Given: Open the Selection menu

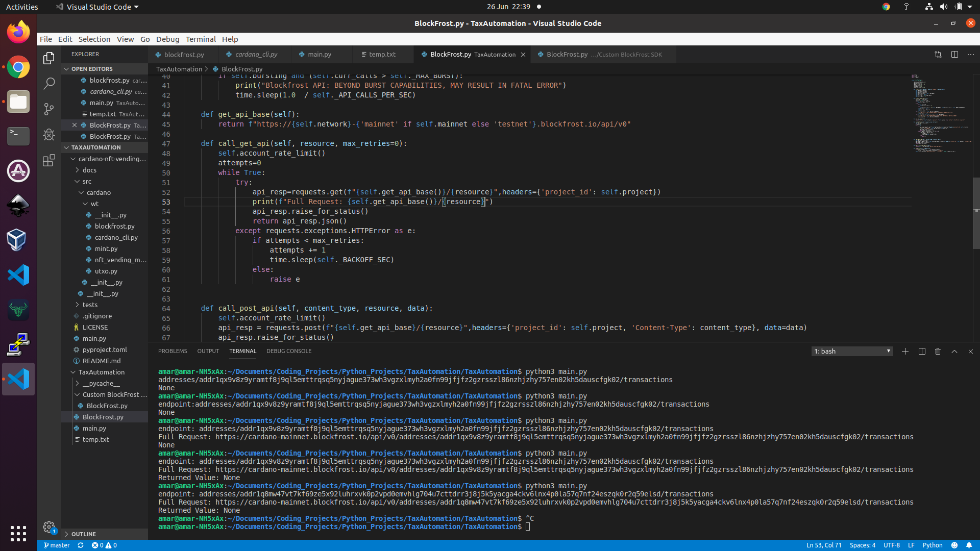Looking at the screenshot, I should pos(94,39).
